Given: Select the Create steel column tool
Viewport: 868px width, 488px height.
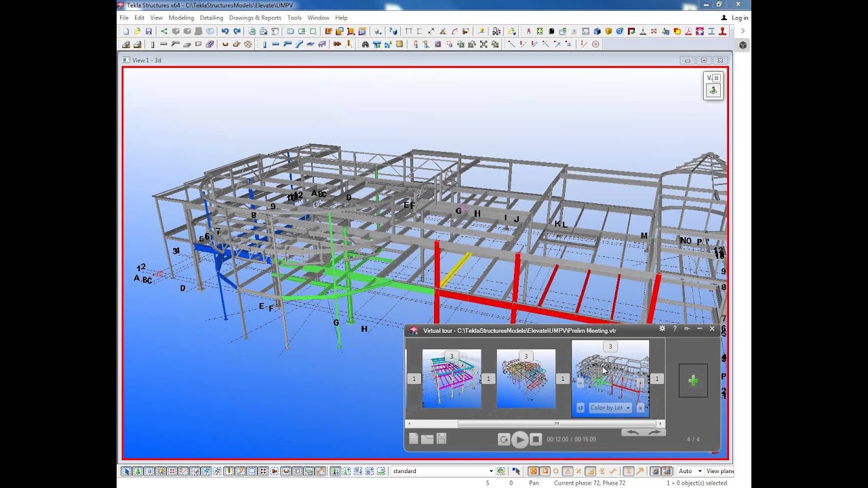Looking at the screenshot, I should 264,45.
